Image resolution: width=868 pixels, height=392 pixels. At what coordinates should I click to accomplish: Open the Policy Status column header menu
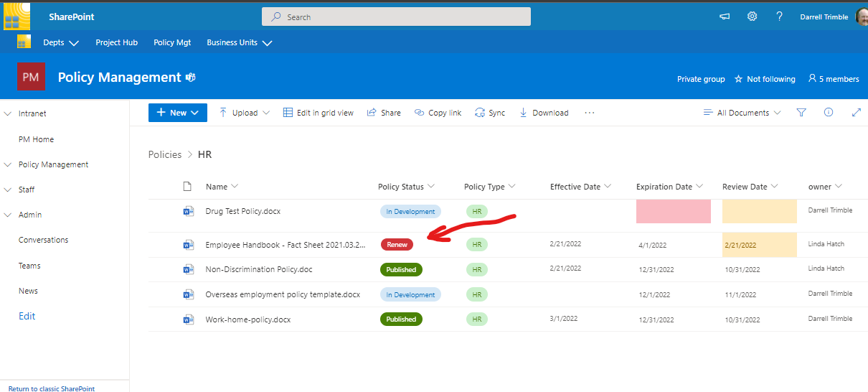[407, 187]
